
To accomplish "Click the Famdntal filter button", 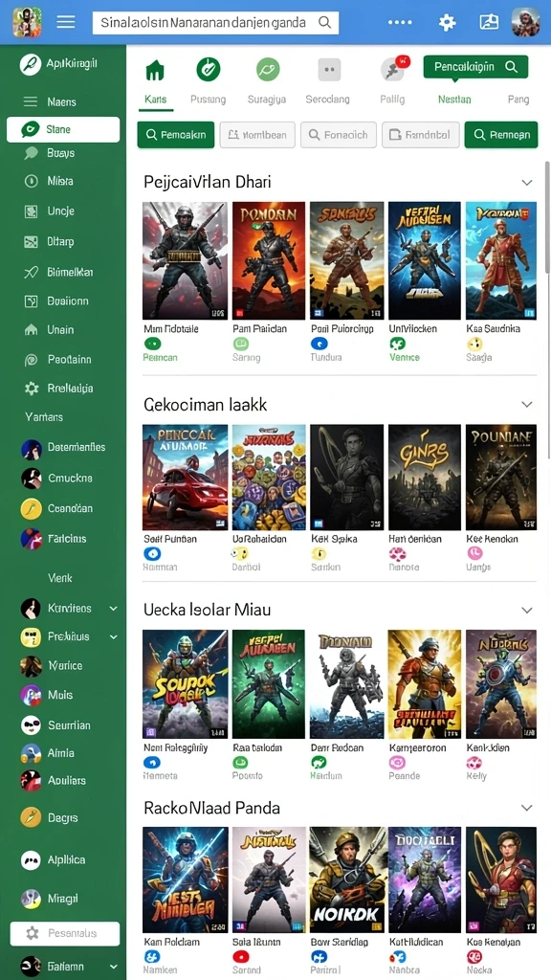I will 421,134.
